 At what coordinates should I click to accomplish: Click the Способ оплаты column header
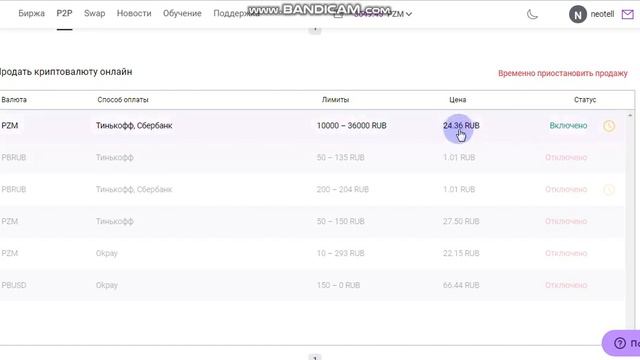tap(123, 100)
